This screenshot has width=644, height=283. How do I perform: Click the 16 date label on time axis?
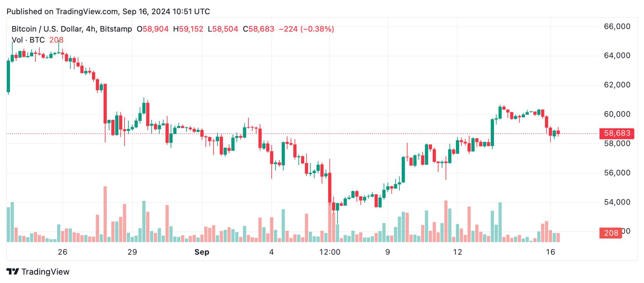click(550, 252)
